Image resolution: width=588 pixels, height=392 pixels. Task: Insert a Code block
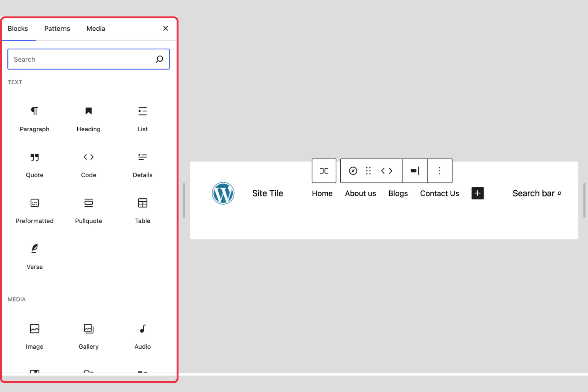[88, 165]
